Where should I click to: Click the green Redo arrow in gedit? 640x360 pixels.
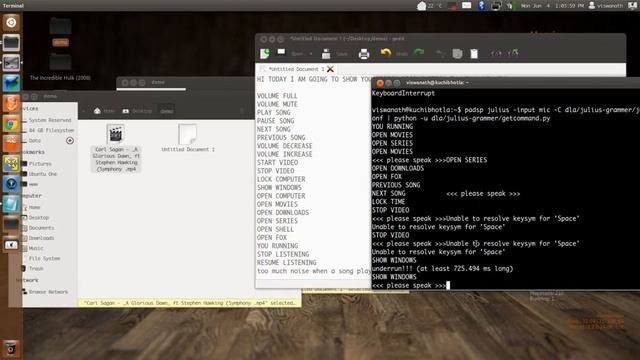(419, 53)
